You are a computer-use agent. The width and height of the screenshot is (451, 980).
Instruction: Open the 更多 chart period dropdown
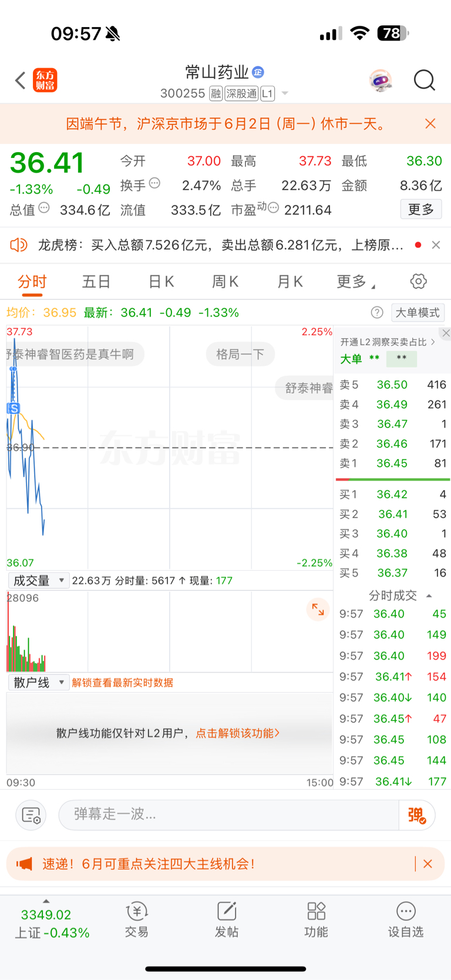click(356, 282)
